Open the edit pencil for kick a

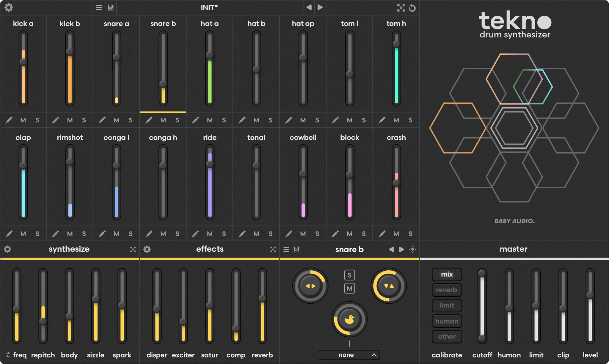click(x=9, y=120)
